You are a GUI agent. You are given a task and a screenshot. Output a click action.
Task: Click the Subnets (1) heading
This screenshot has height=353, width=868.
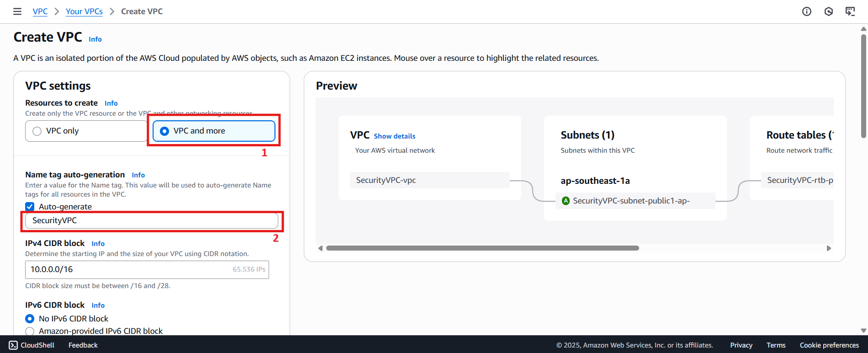(587, 135)
